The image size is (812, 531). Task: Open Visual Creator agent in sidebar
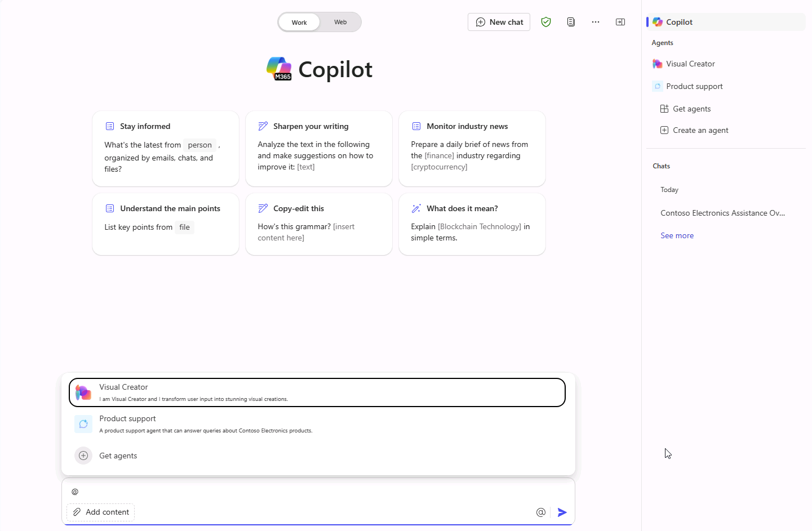click(726, 64)
